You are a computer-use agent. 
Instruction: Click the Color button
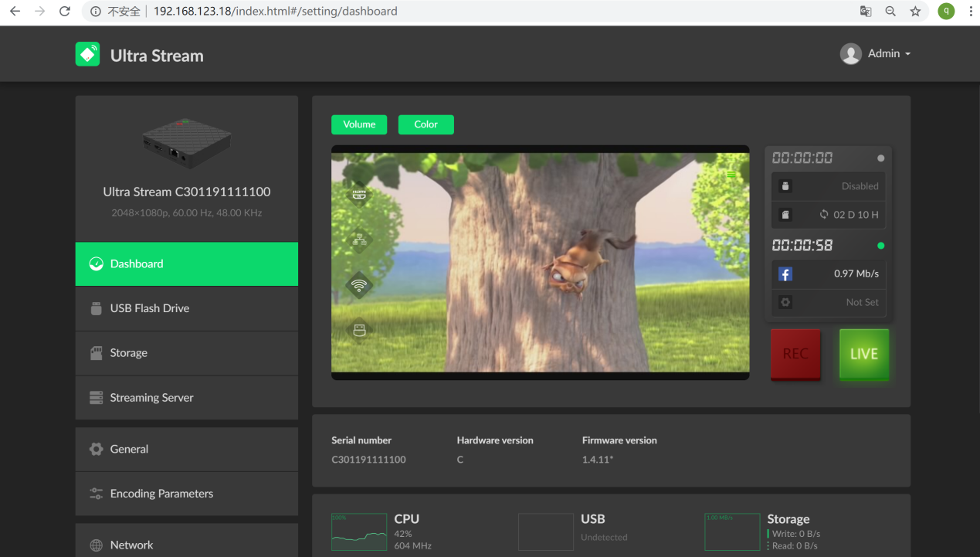tap(426, 124)
